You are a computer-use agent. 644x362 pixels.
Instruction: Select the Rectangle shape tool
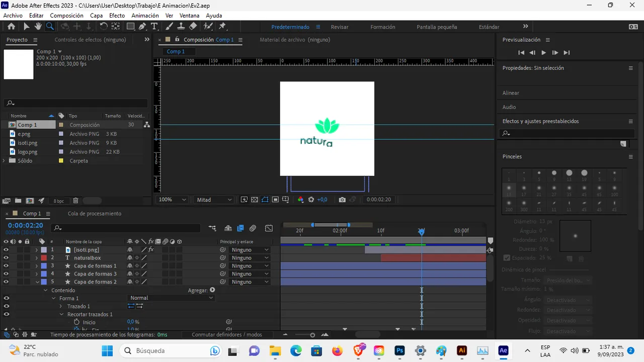pyautogui.click(x=130, y=27)
